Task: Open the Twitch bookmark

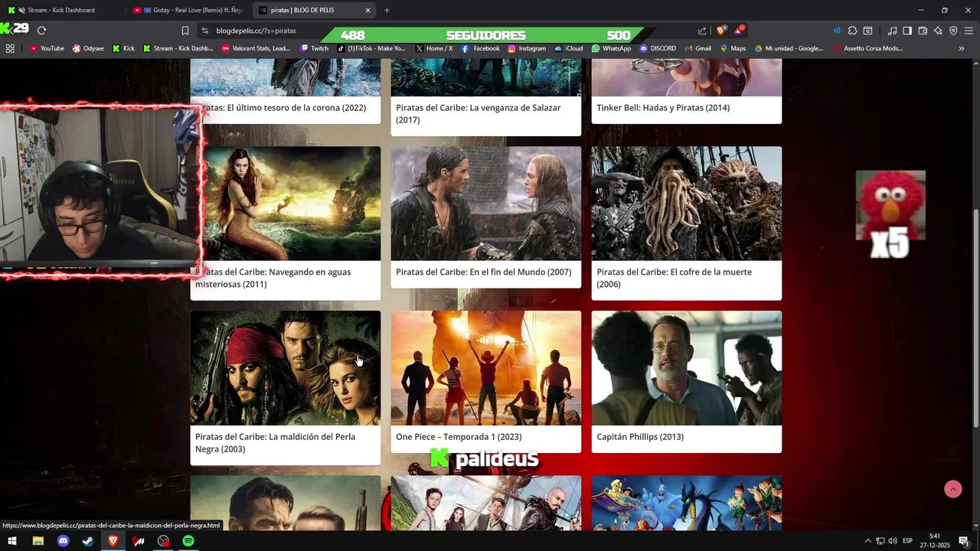Action: 315,48
